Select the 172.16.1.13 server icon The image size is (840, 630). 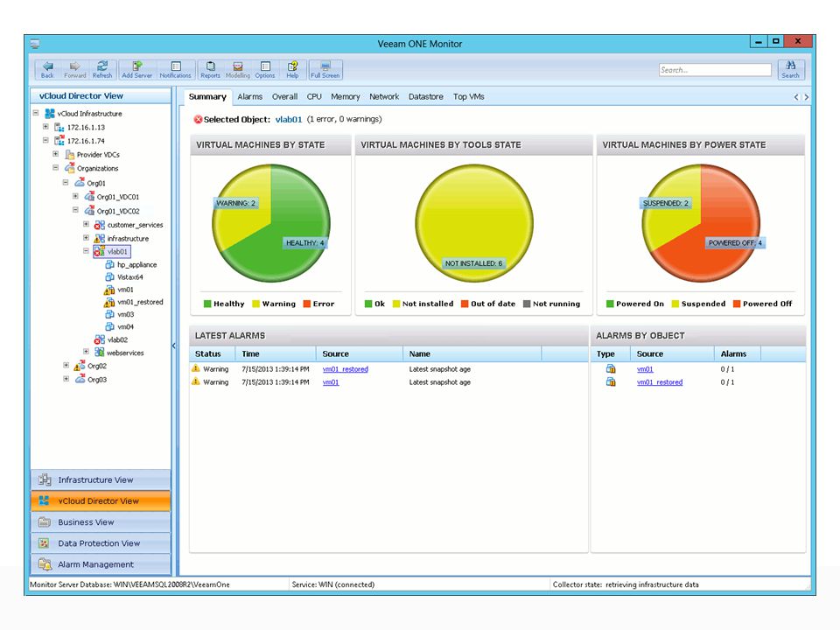click(x=59, y=128)
